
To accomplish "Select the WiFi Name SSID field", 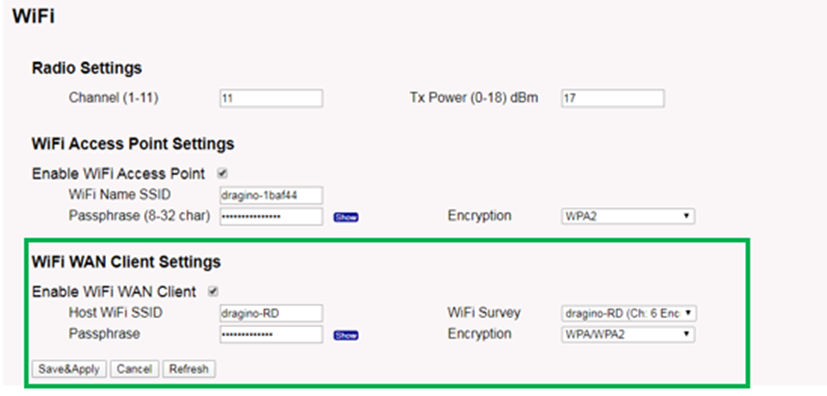I will (271, 195).
